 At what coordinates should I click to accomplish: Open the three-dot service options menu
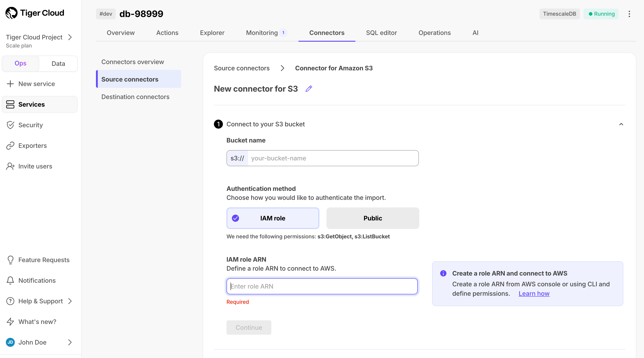pyautogui.click(x=629, y=14)
